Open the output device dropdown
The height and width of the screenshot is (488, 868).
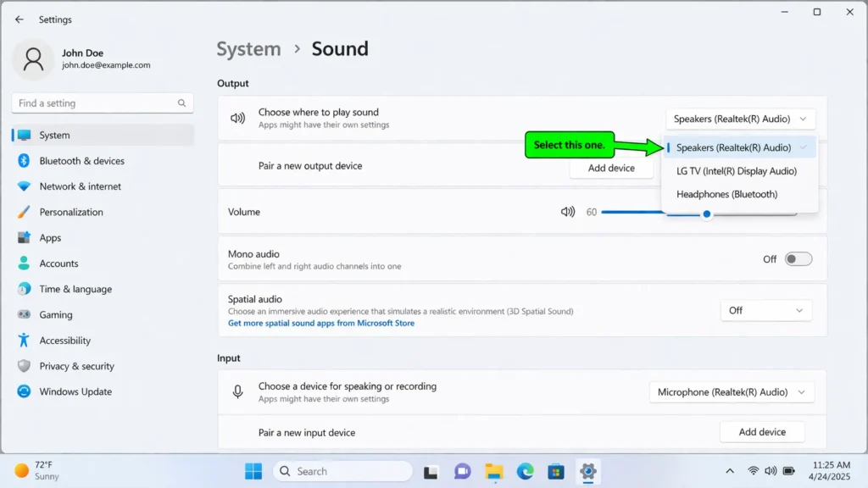738,119
